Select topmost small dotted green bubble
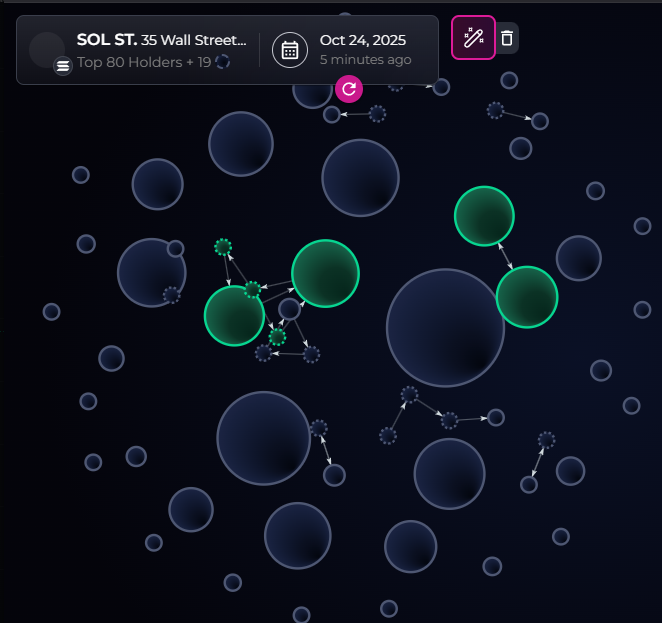This screenshot has height=623, width=662. click(x=223, y=247)
